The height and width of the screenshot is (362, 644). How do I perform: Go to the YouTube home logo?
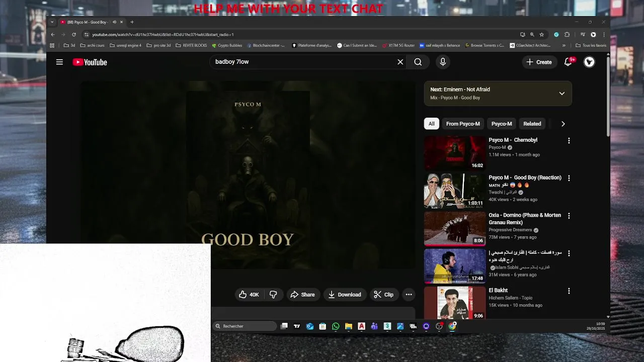[x=90, y=62]
